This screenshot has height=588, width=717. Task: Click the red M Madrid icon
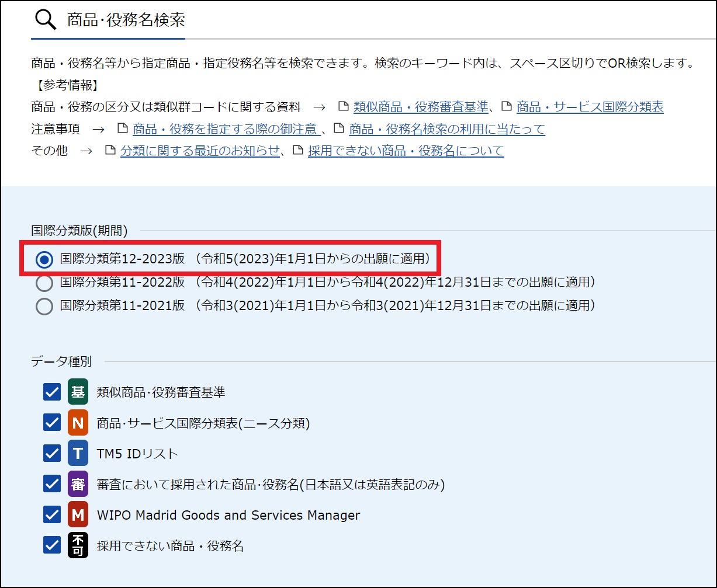point(78,514)
